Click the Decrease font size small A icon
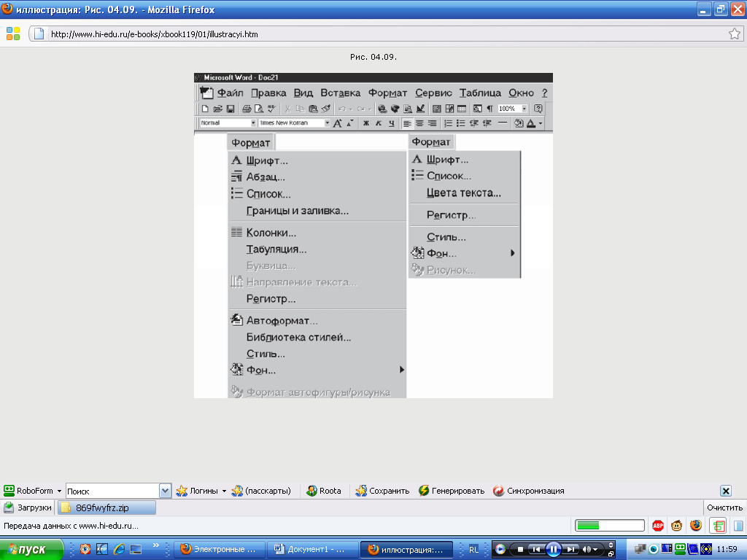The image size is (747, 560). tap(350, 122)
